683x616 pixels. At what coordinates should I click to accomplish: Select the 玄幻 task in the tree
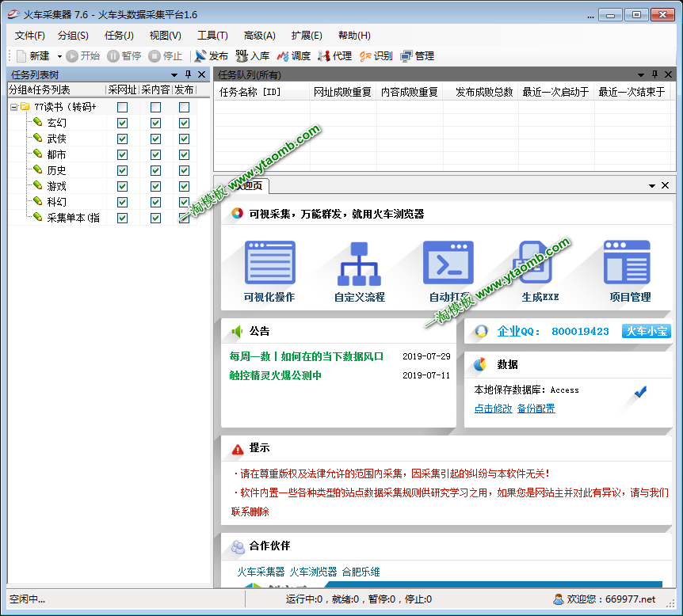[56, 124]
